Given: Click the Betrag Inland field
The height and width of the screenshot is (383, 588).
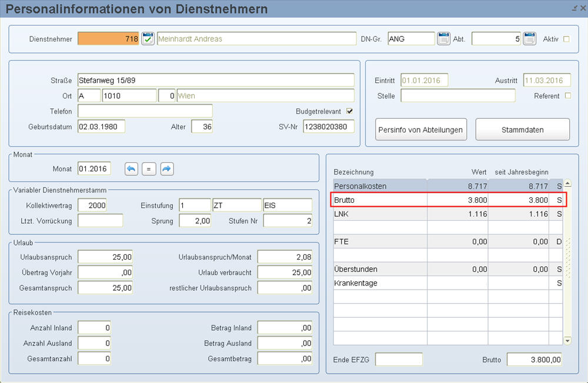Looking at the screenshot, I should tap(285, 328).
